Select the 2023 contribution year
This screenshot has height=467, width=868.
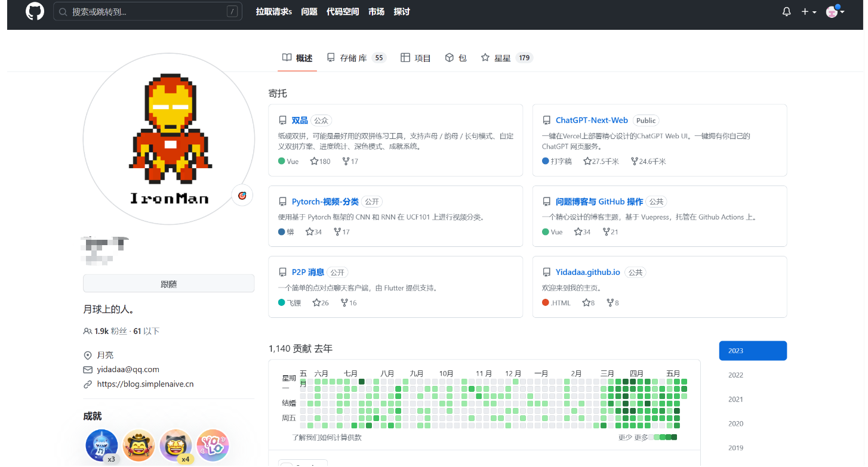(753, 351)
